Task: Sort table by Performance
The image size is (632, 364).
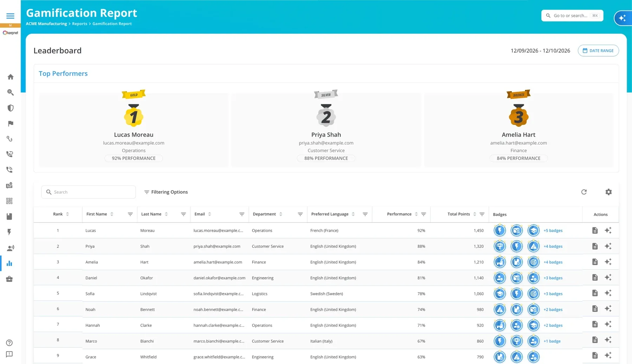Action: point(416,214)
